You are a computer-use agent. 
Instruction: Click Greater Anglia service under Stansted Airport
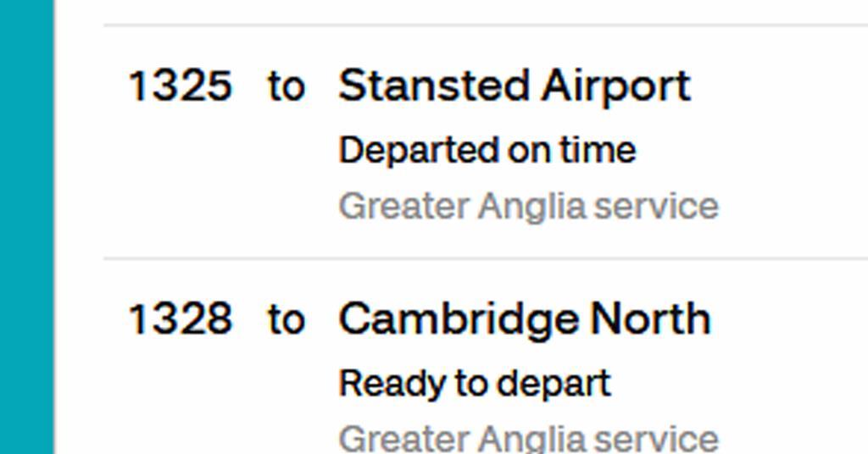(528, 207)
